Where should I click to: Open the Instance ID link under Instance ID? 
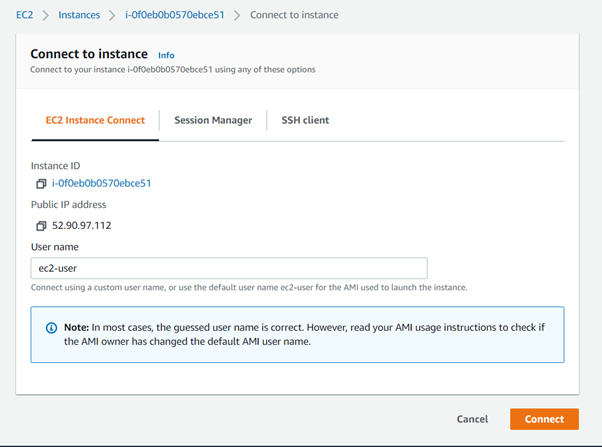click(x=102, y=183)
